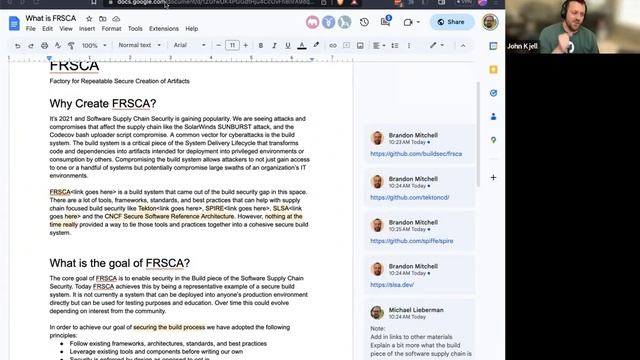This screenshot has width=640, height=360.
Task: Open text color picker
Action: point(302,45)
